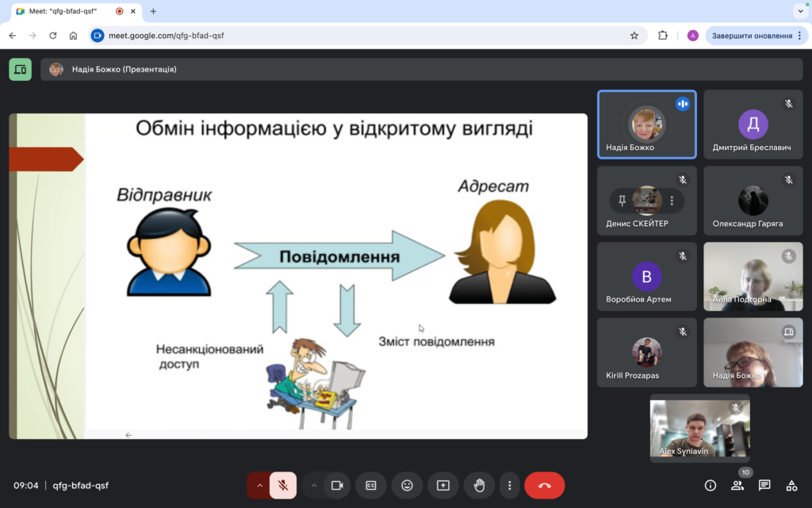
Task: Select Kirill Prozapas participant tile
Action: [647, 352]
